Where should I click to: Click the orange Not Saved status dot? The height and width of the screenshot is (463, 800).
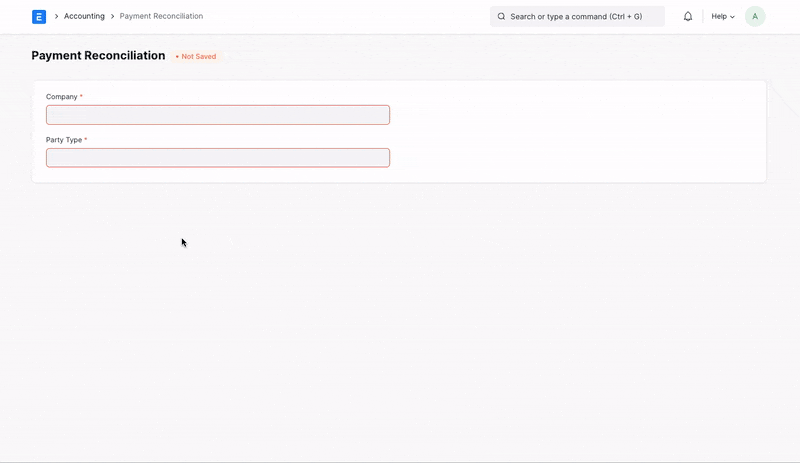(x=177, y=57)
